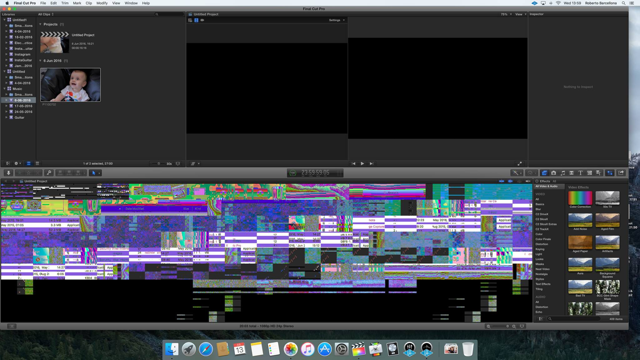Toggle video skimming in timeline
The width and height of the screenshot is (640, 360).
[x=501, y=181]
